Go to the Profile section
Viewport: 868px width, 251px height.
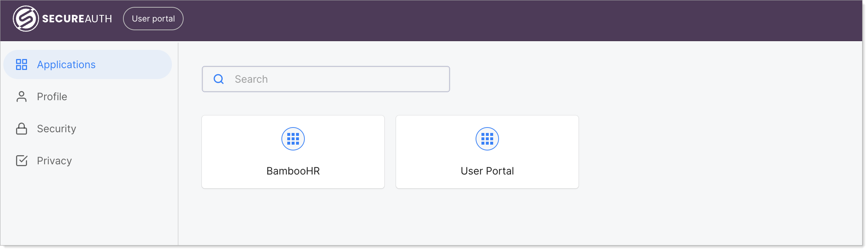[88, 97]
